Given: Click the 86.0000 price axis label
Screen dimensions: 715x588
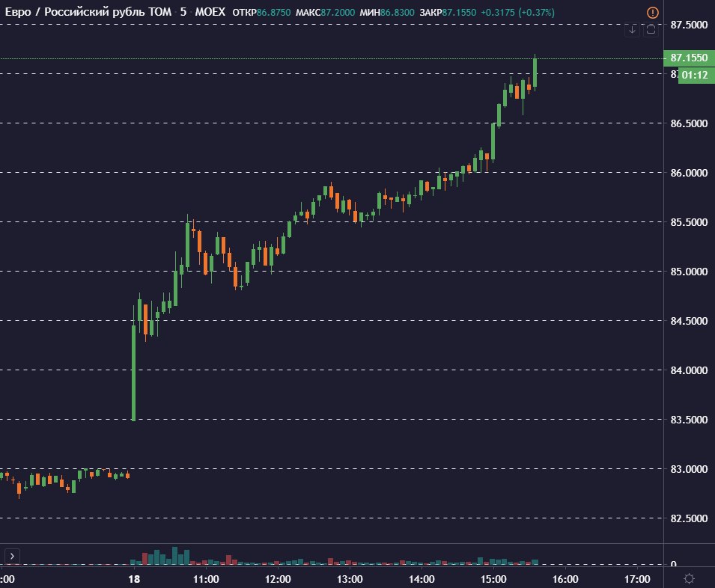Looking at the screenshot, I should coord(689,173).
